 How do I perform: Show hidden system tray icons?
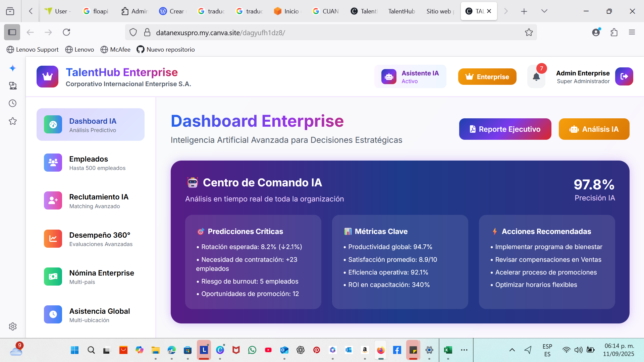[x=512, y=350]
